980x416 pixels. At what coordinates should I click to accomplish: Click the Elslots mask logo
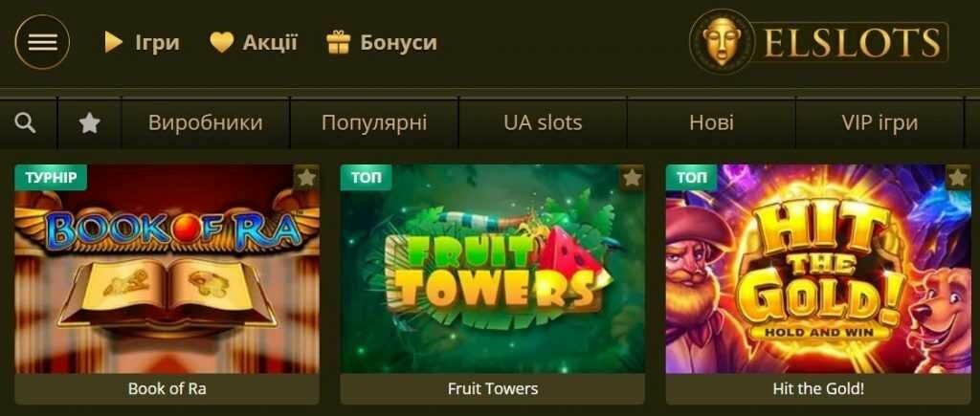[x=719, y=42]
